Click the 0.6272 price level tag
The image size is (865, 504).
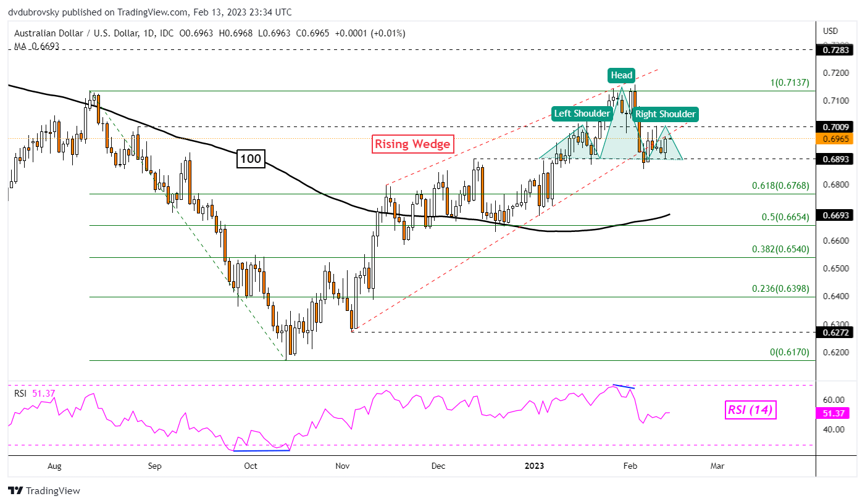coord(834,332)
